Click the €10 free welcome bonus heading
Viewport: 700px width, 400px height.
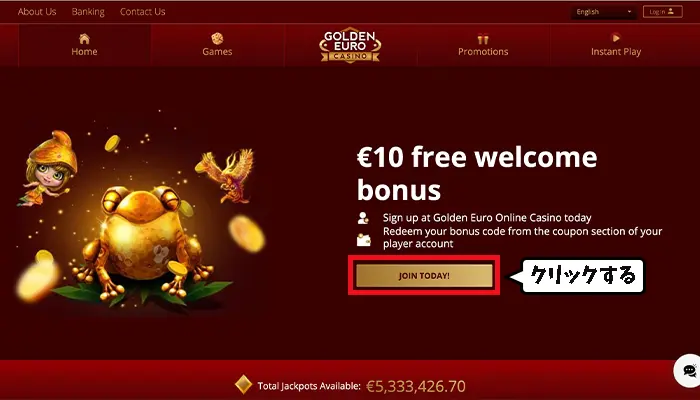click(477, 173)
